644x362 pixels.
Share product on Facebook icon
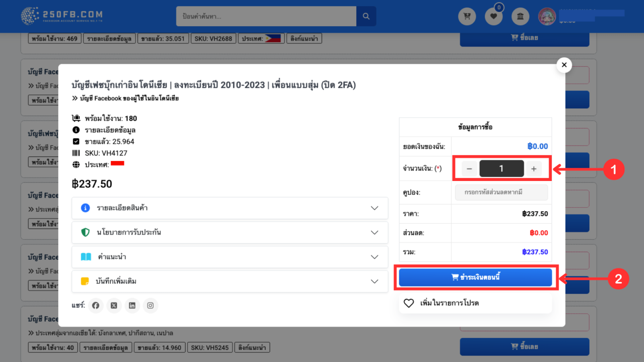tap(96, 306)
